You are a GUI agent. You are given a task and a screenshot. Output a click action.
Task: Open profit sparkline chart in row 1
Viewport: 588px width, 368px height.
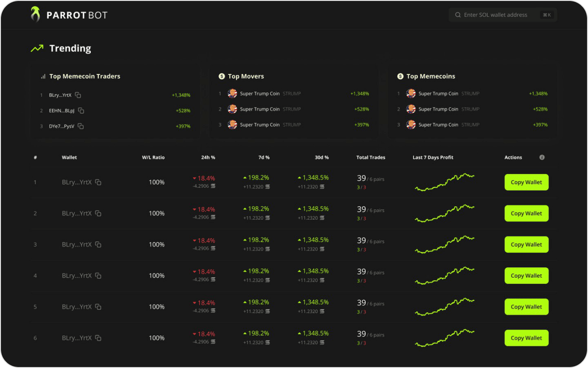pyautogui.click(x=445, y=182)
